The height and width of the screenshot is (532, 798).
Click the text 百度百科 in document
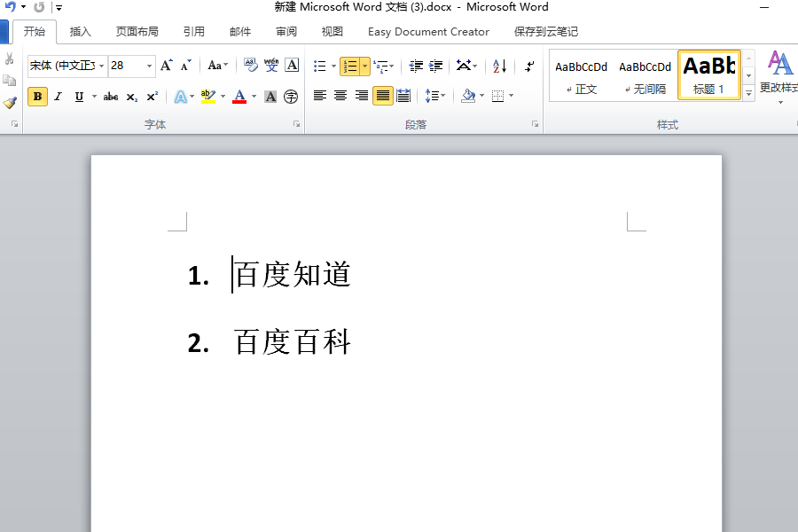[x=293, y=341]
